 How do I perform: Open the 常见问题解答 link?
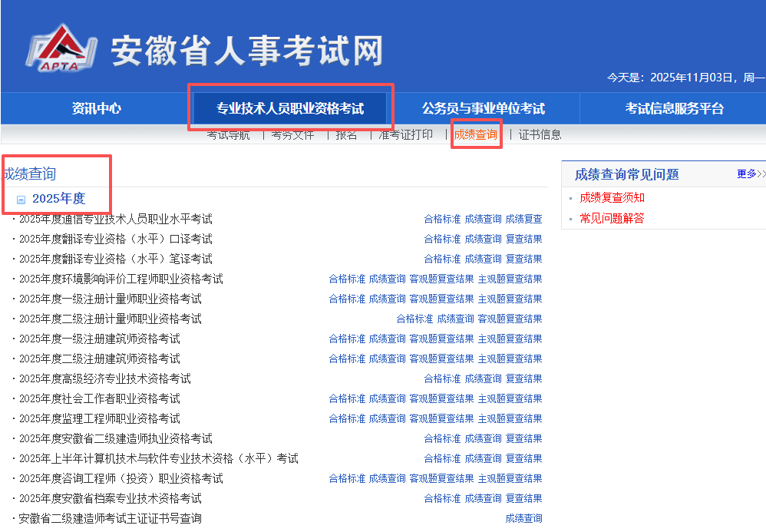coord(612,218)
